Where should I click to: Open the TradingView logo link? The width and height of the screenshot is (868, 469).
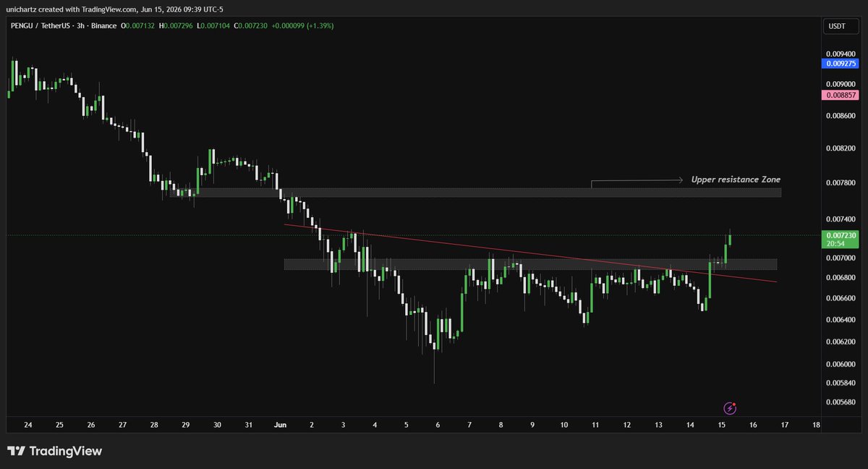point(55,451)
